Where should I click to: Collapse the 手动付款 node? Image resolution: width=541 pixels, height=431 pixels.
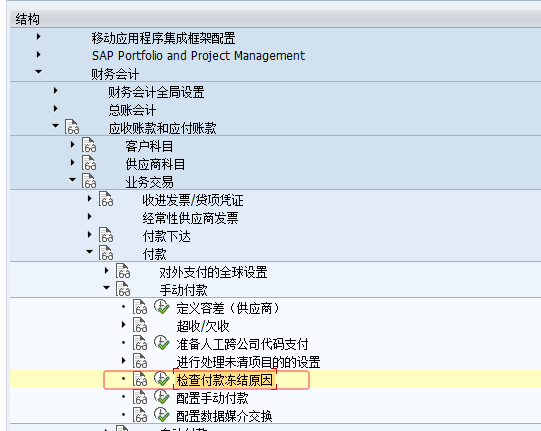coord(107,287)
